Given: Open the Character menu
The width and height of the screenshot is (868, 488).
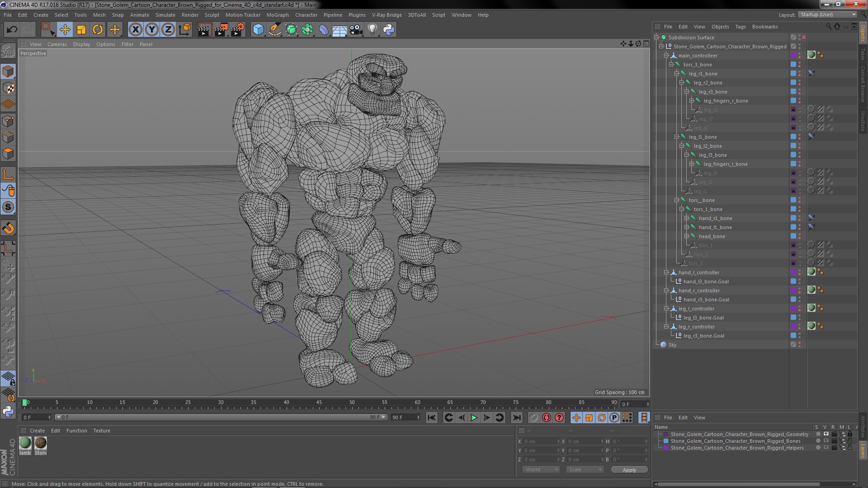Looking at the screenshot, I should (x=306, y=15).
